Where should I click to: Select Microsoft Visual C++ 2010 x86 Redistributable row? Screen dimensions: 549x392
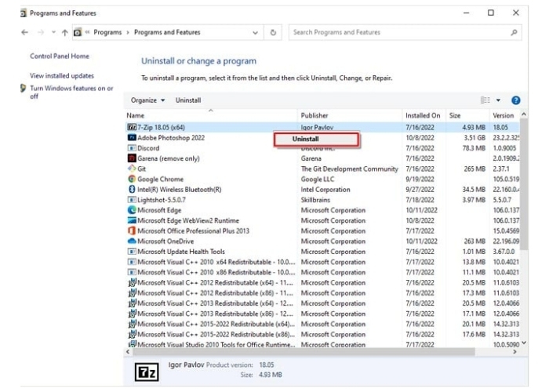pos(322,272)
